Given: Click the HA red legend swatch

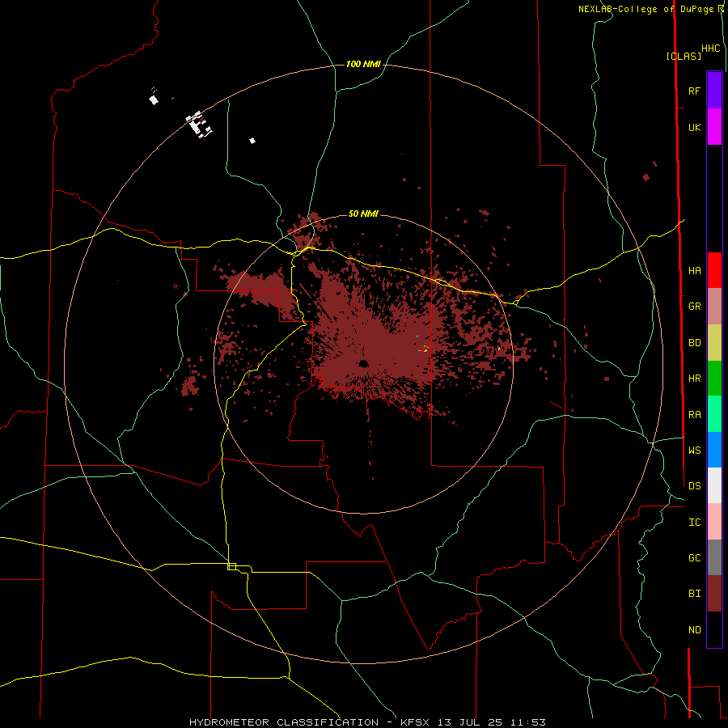Looking at the screenshot, I should [714, 270].
